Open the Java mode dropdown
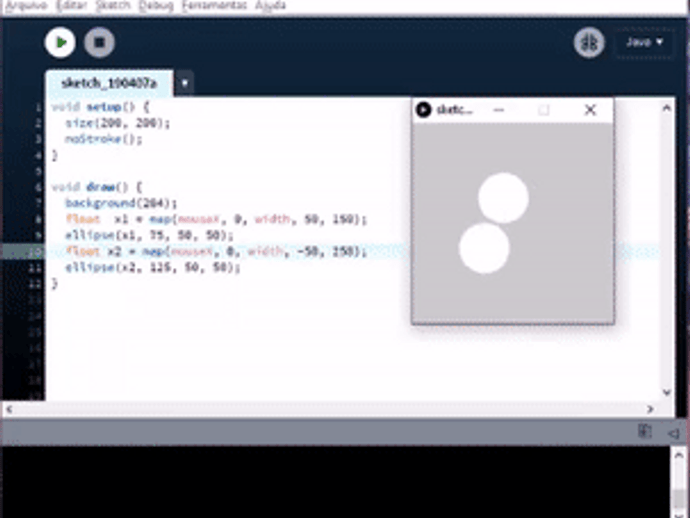690x518 pixels. coord(644,42)
